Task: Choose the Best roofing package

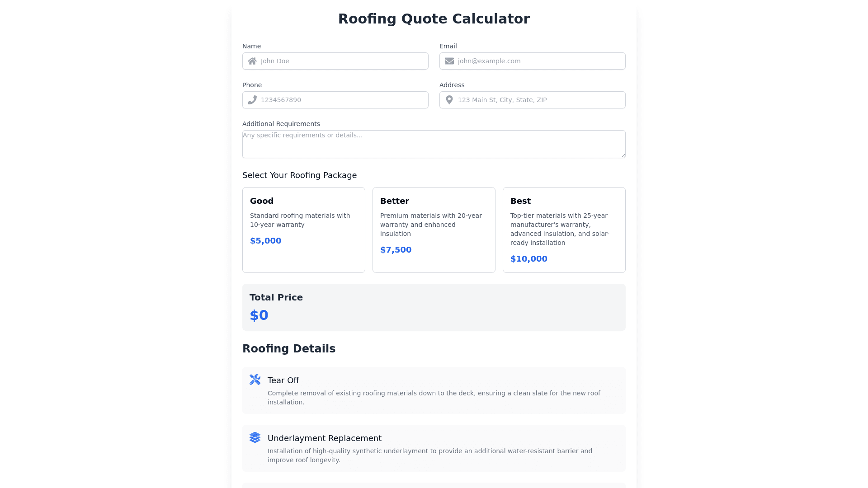Action: [564, 230]
